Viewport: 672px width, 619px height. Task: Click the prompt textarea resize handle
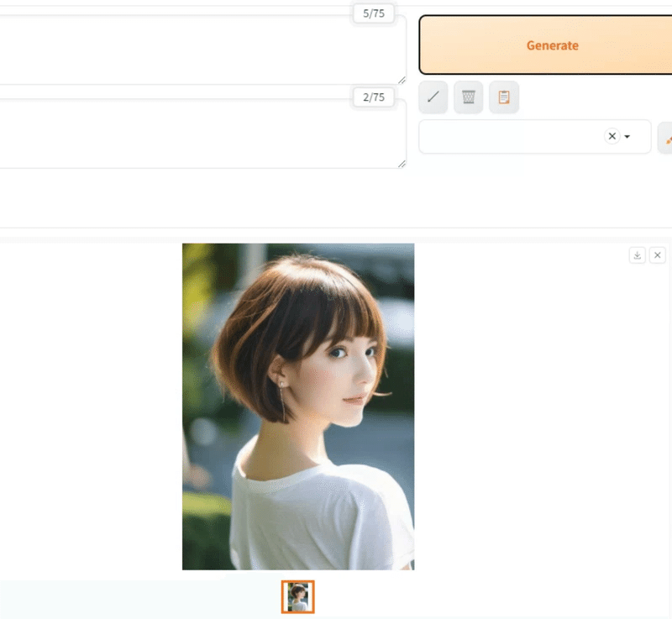(x=402, y=80)
